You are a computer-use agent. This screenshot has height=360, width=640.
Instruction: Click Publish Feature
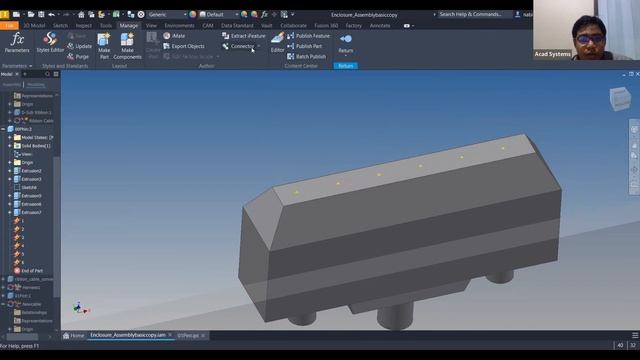click(309, 36)
